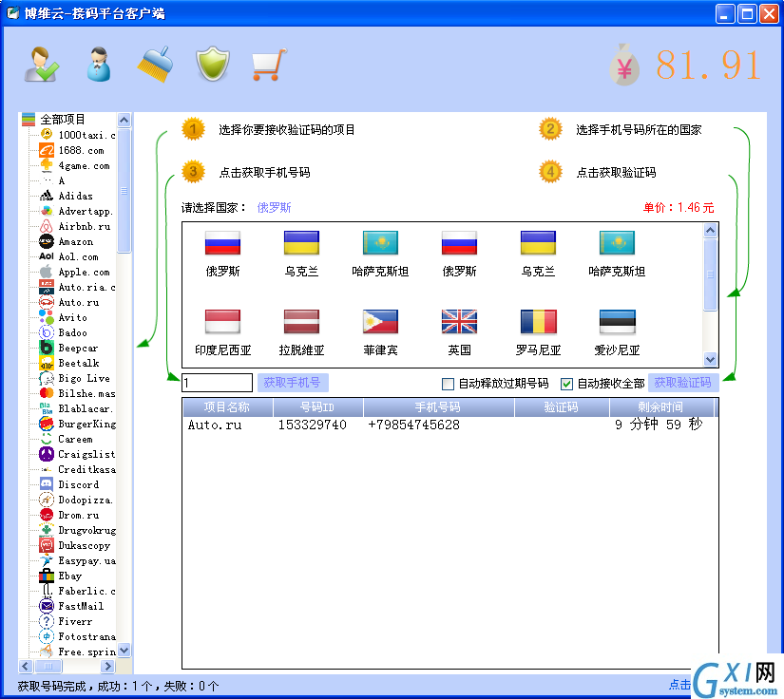
Task: Click 获取手机号 button
Action: point(293,383)
